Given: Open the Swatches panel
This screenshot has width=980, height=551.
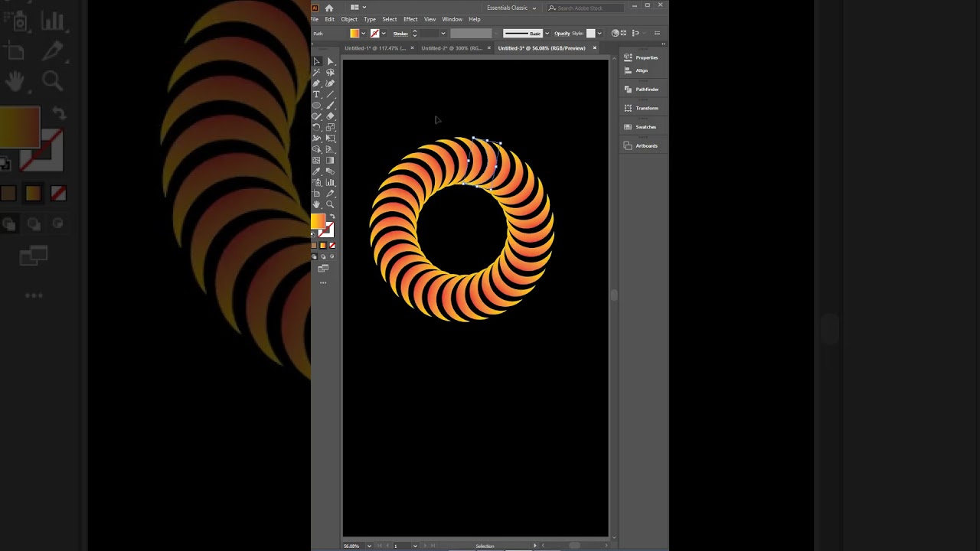Looking at the screenshot, I should click(642, 127).
